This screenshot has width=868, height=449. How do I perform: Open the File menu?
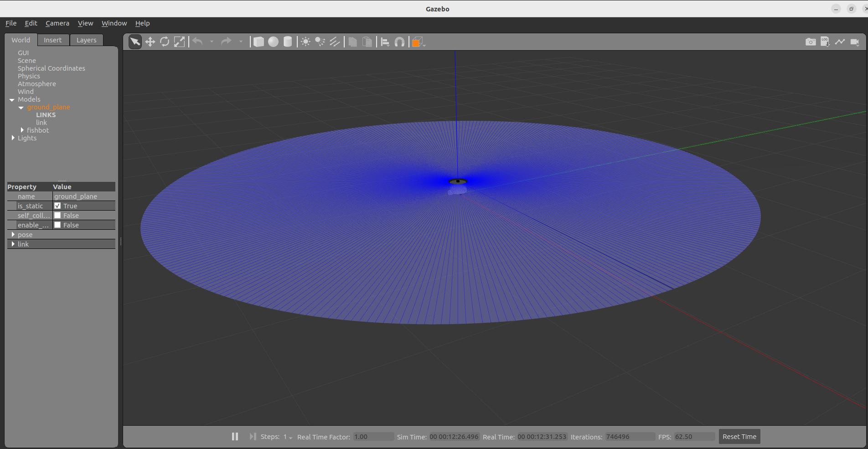click(x=11, y=23)
